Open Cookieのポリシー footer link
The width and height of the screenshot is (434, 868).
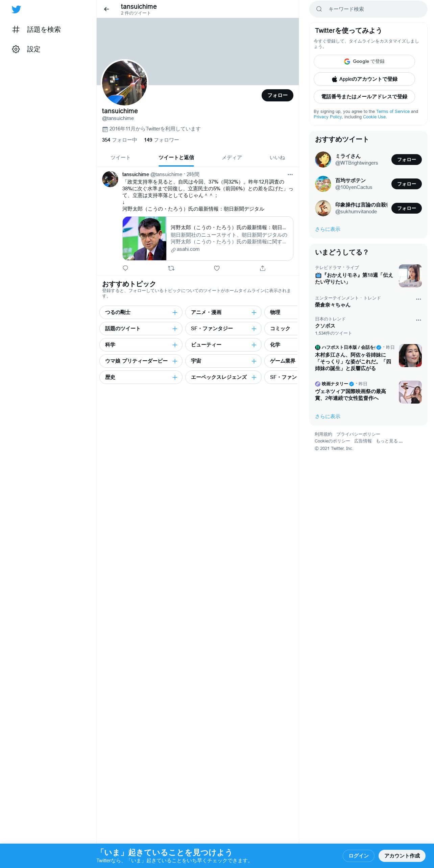coord(332,441)
